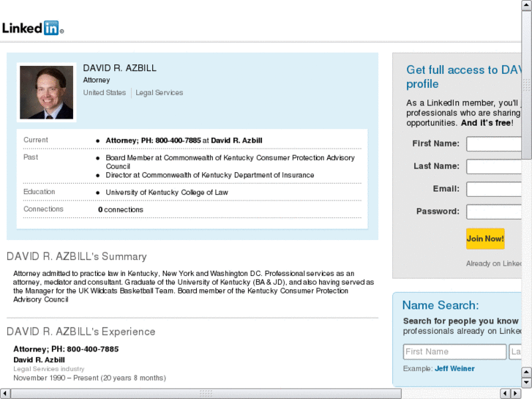Click the November 1990 – Present date text
Image resolution: width=532 pixels, height=399 pixels.
89,378
